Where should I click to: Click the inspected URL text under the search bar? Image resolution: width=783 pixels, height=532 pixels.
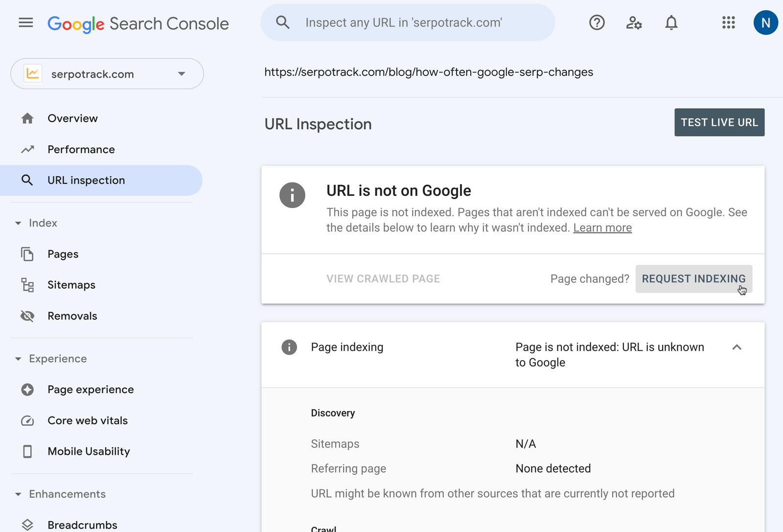coord(429,72)
